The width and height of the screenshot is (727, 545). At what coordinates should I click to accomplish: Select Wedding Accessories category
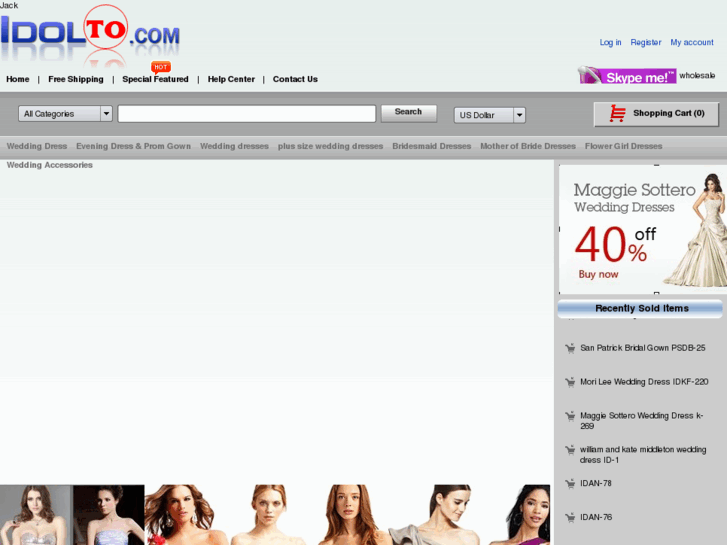tap(50, 165)
